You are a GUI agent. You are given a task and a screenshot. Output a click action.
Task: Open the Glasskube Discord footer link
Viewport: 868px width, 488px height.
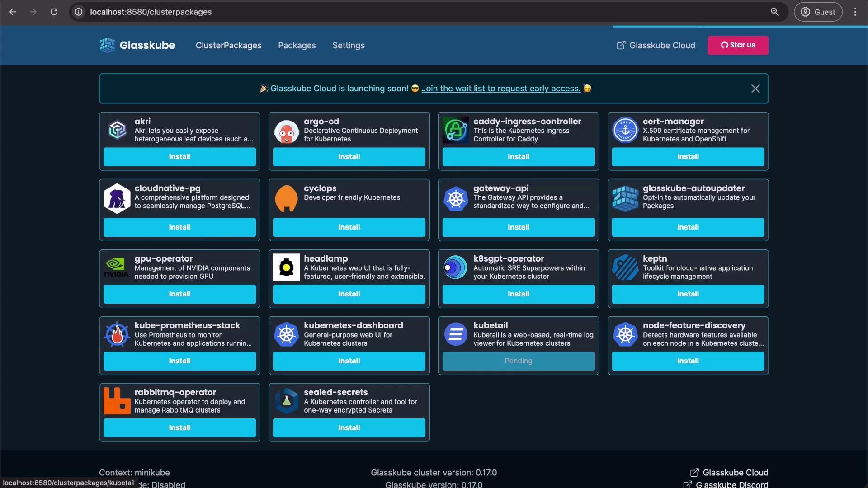(726, 484)
